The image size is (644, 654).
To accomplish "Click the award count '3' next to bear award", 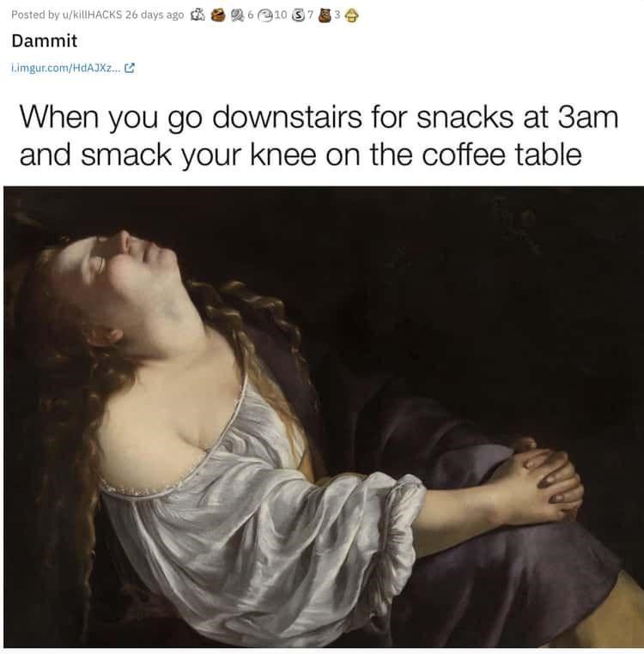I will tap(337, 15).
